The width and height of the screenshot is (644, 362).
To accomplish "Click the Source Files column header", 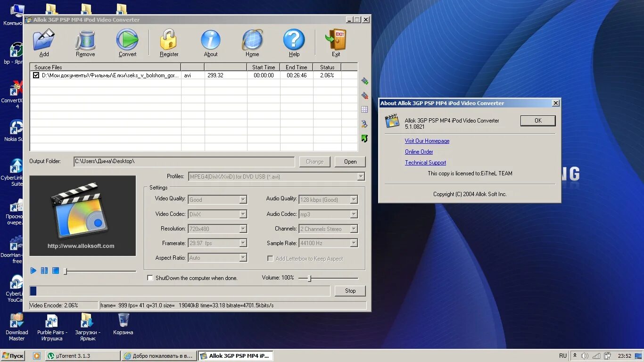I will pyautogui.click(x=105, y=67).
